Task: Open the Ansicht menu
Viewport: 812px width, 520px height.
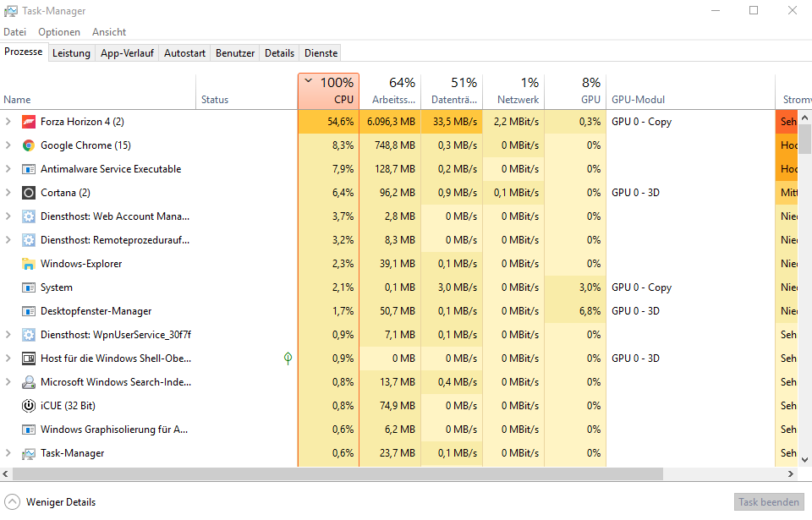Action: 109,32
